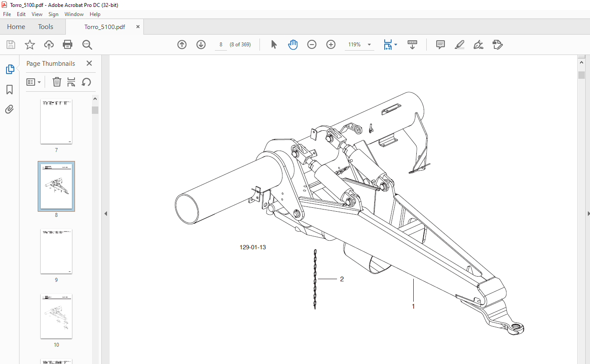This screenshot has height=364, width=590.
Task: Click part number 2 label
Action: point(342,279)
